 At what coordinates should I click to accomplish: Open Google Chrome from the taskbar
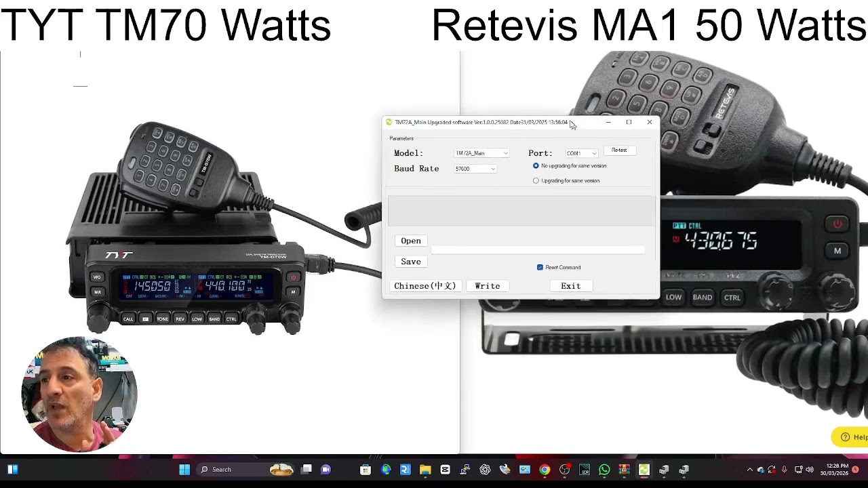pyautogui.click(x=545, y=469)
